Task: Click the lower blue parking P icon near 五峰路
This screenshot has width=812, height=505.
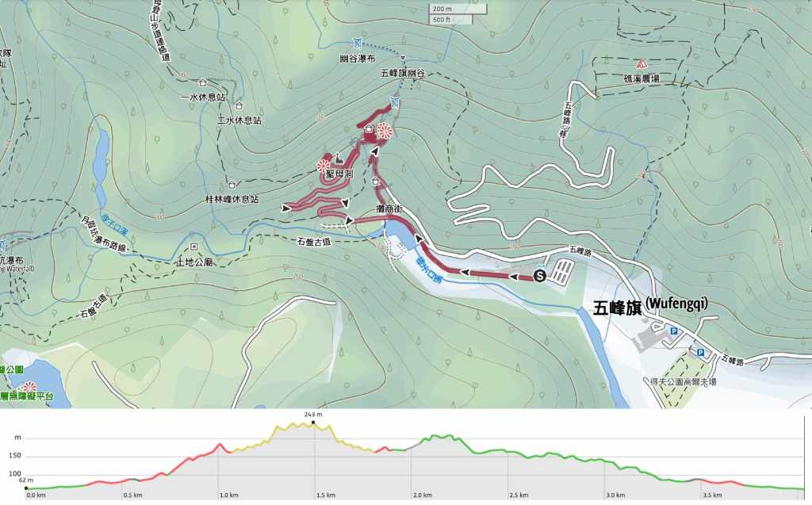Action: [700, 352]
